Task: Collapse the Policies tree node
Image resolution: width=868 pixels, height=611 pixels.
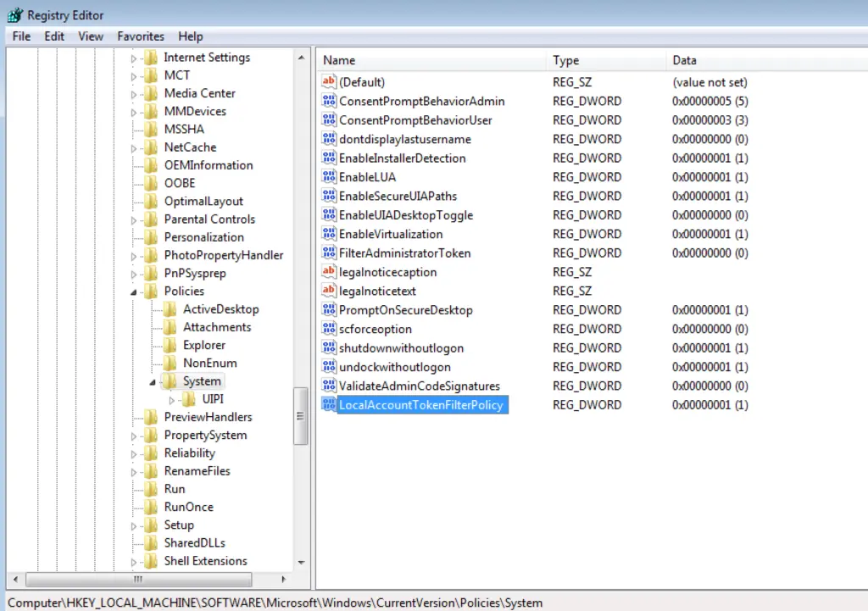Action: tap(133, 292)
